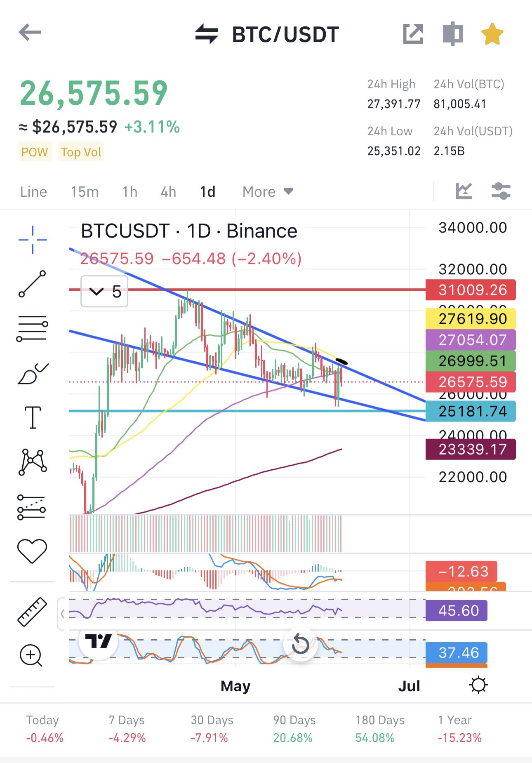Tap the BTCUSDT · 1D · Binance title
Image resolution: width=532 pixels, height=763 pixels.
[189, 231]
